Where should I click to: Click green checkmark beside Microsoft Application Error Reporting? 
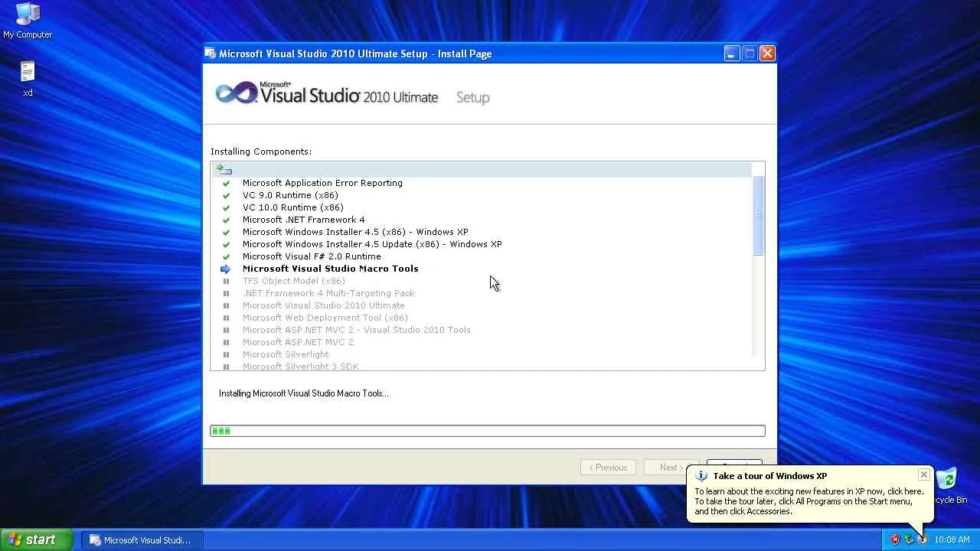[226, 183]
